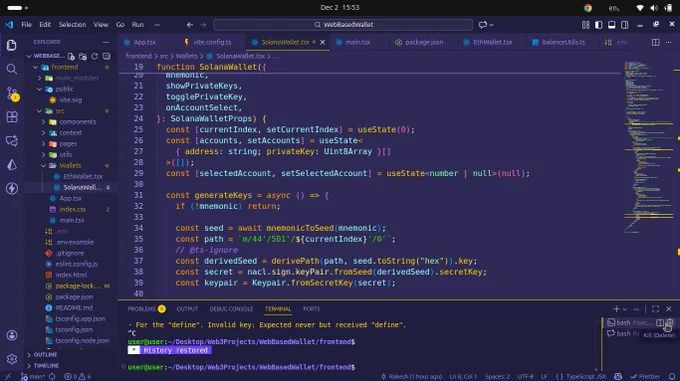Go forward using the navigation arrow
680x381 pixels.
pyautogui.click(x=203, y=25)
